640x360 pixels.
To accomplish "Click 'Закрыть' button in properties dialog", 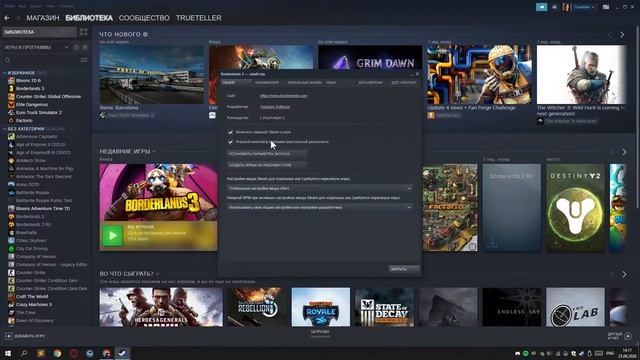I will (404, 269).
